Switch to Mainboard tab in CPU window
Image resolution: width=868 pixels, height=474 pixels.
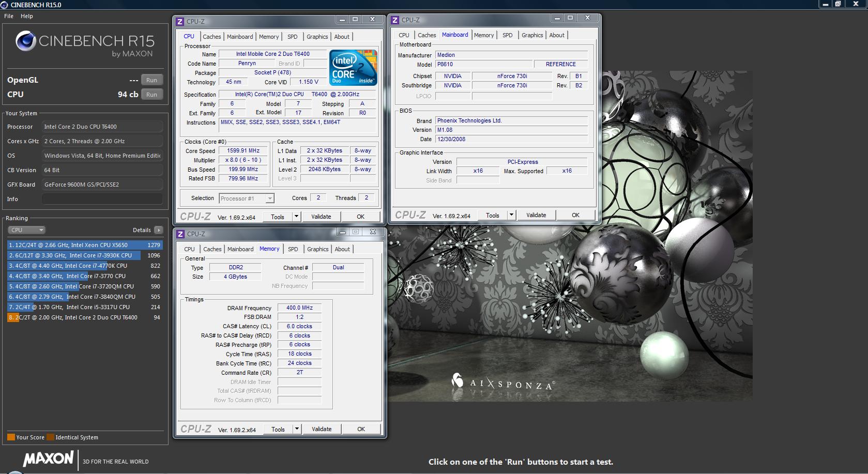tap(240, 37)
